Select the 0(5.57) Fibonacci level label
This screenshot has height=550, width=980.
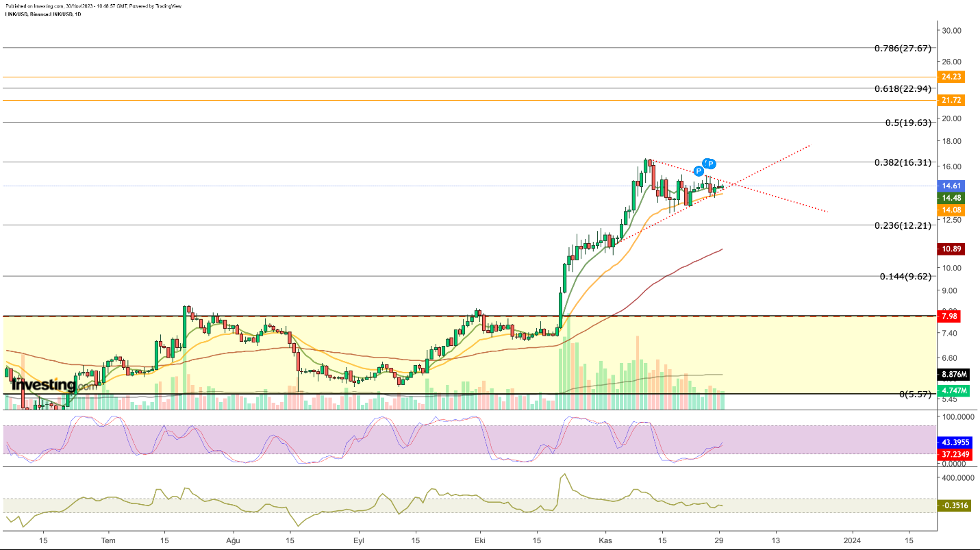click(914, 395)
